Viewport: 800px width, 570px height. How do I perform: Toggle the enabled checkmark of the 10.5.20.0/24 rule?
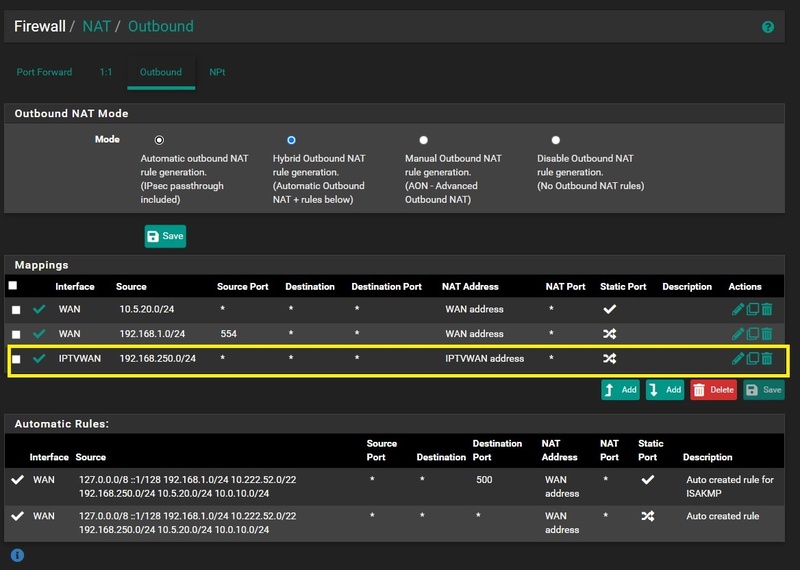pyautogui.click(x=39, y=309)
